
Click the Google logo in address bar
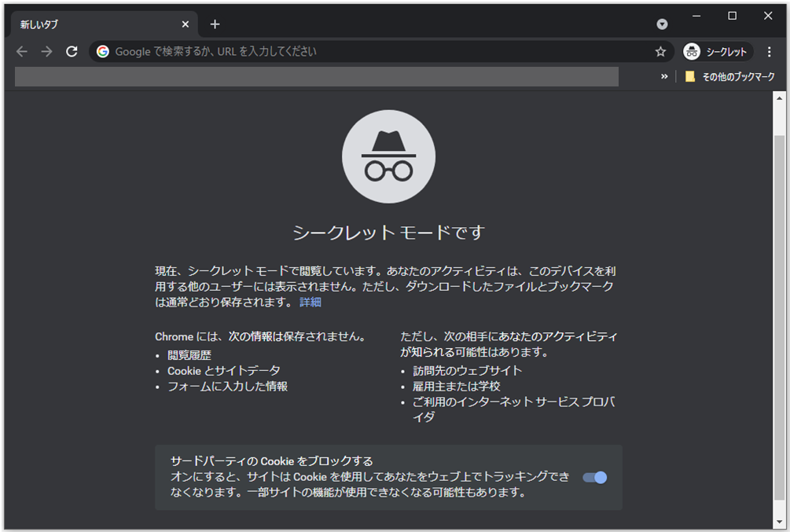point(103,51)
